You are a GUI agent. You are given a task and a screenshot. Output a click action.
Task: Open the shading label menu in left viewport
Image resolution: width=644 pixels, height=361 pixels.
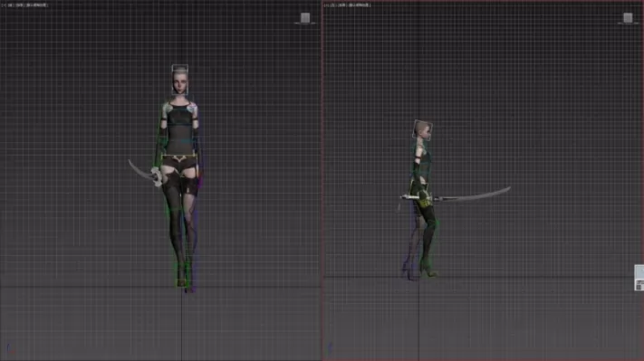[x=360, y=5]
